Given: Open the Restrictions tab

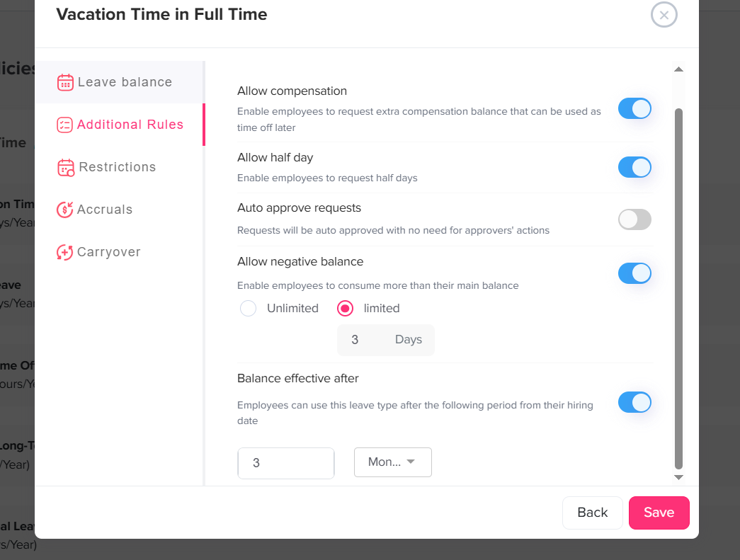Looking at the screenshot, I should (x=117, y=167).
